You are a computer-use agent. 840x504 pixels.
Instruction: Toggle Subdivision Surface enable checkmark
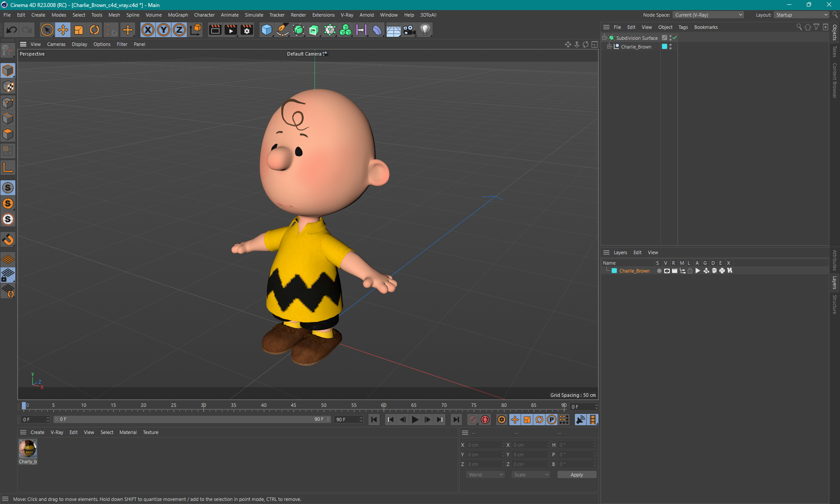pyautogui.click(x=675, y=38)
